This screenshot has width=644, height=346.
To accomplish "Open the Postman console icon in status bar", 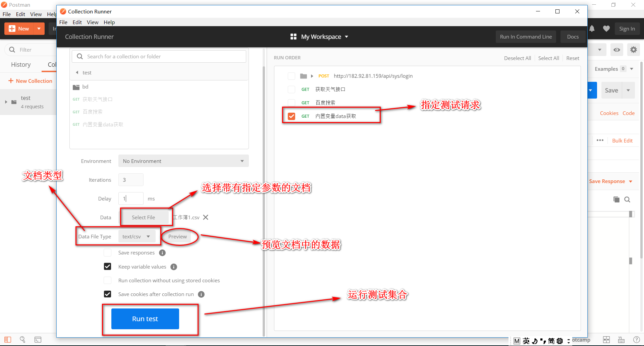I will point(38,340).
